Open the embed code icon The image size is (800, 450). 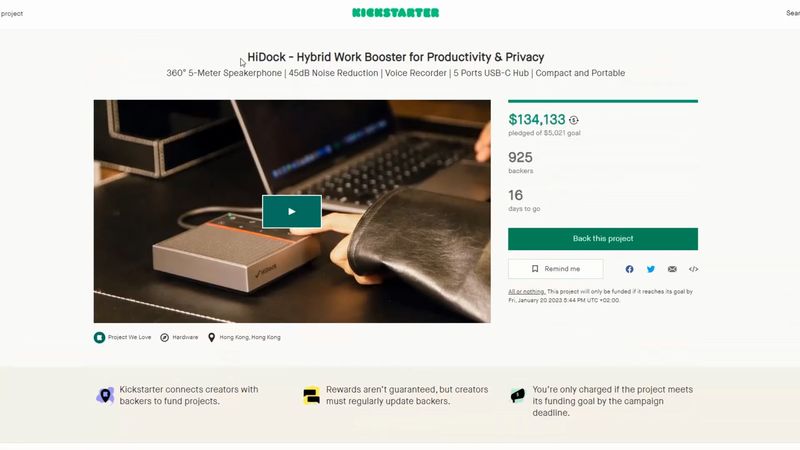click(693, 269)
